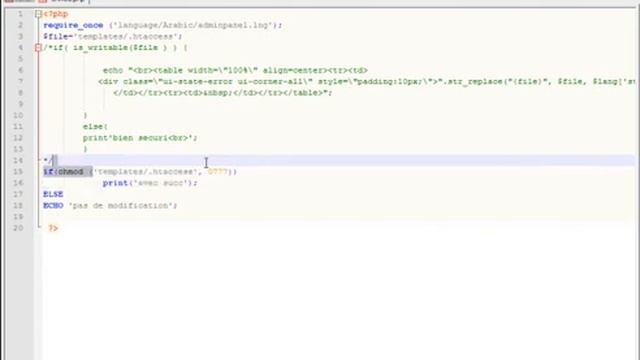Screen dimensions: 640x360
Task: Click the 'templates/.htaccess' string on line 15
Action: click(147, 172)
